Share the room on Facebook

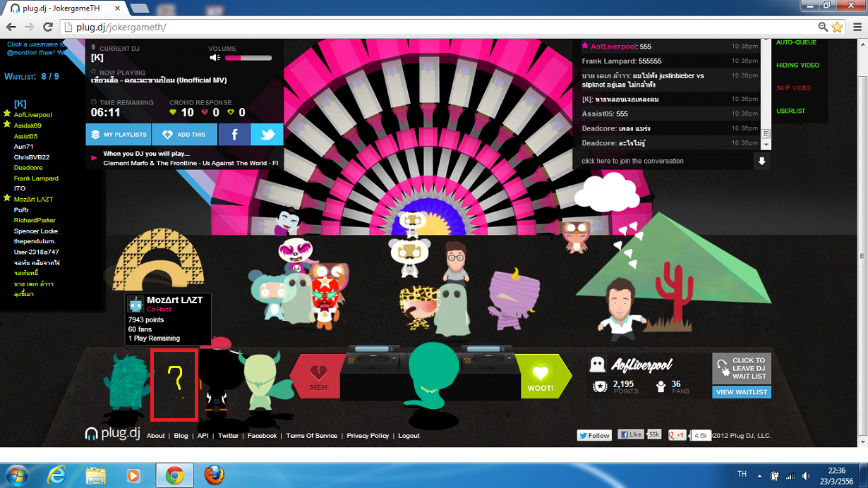(x=234, y=134)
